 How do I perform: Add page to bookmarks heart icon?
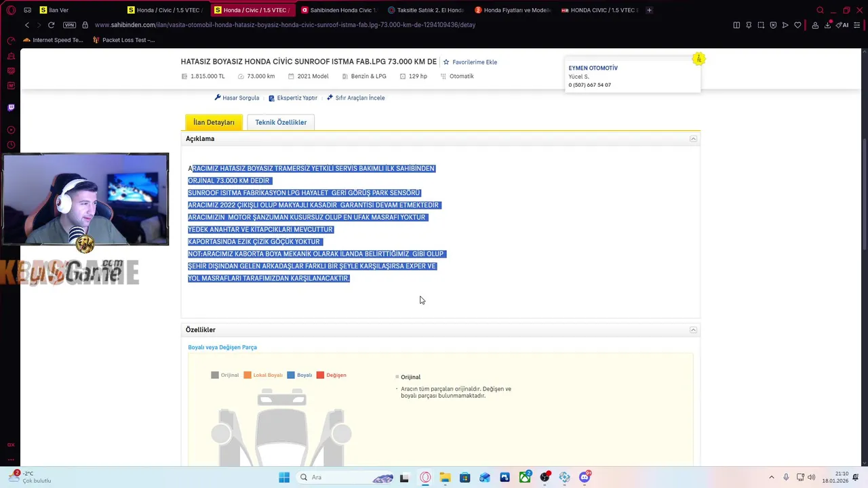coord(797,25)
